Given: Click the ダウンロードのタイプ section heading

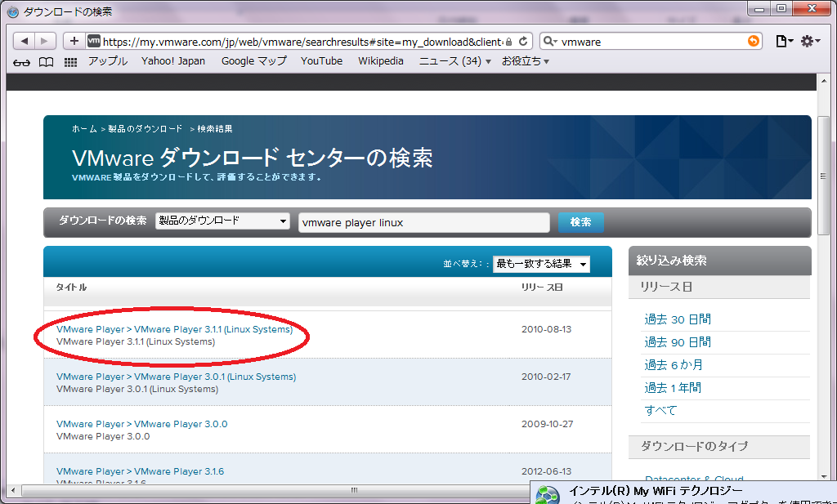Looking at the screenshot, I should [694, 447].
